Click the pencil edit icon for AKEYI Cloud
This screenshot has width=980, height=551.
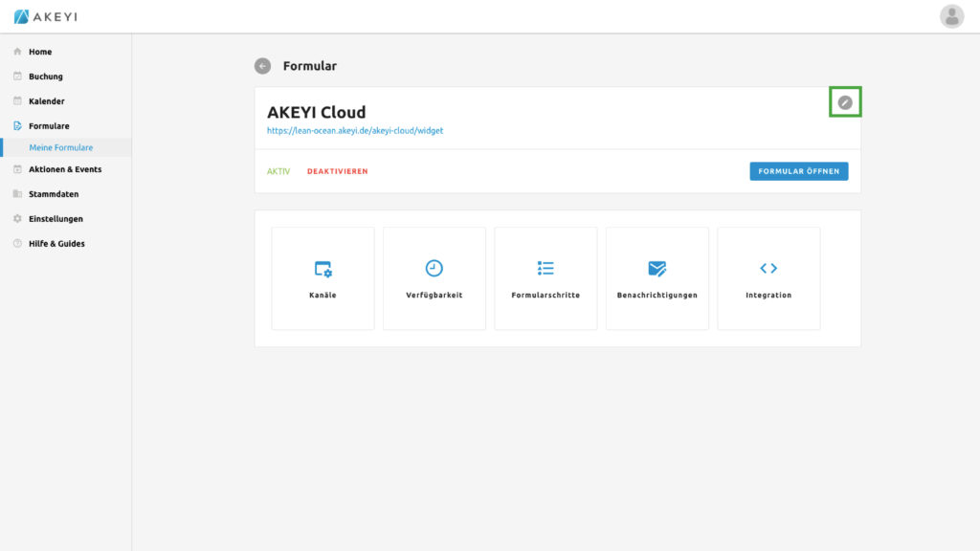point(845,102)
